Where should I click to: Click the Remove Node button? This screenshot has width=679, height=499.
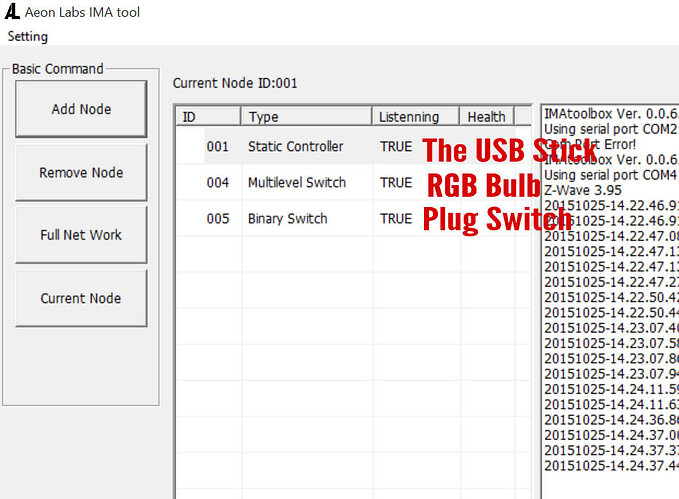pos(81,172)
